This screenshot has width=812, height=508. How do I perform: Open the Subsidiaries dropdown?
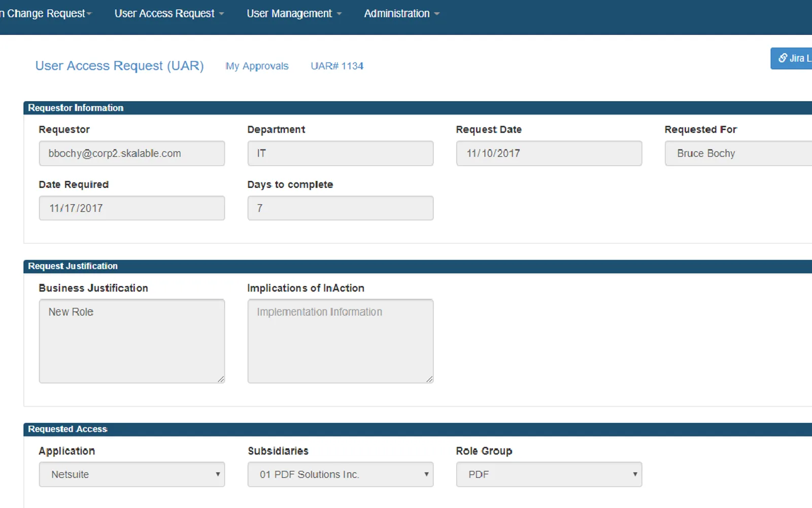pyautogui.click(x=341, y=474)
